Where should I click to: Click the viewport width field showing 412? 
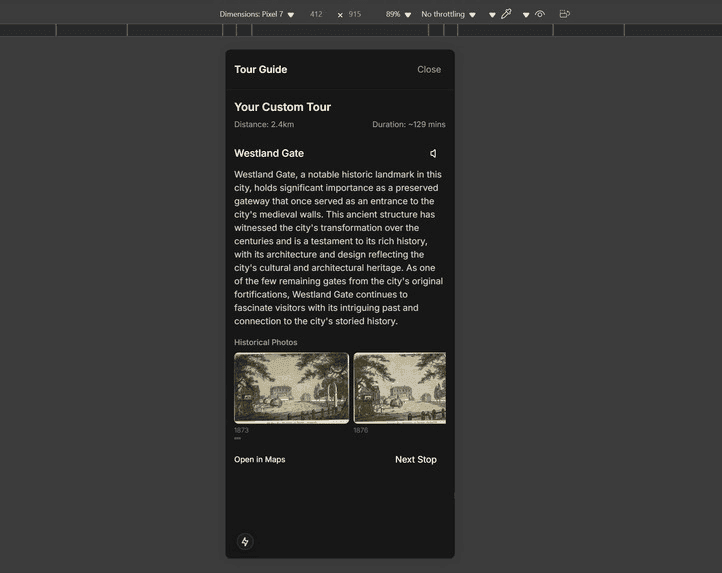(316, 14)
